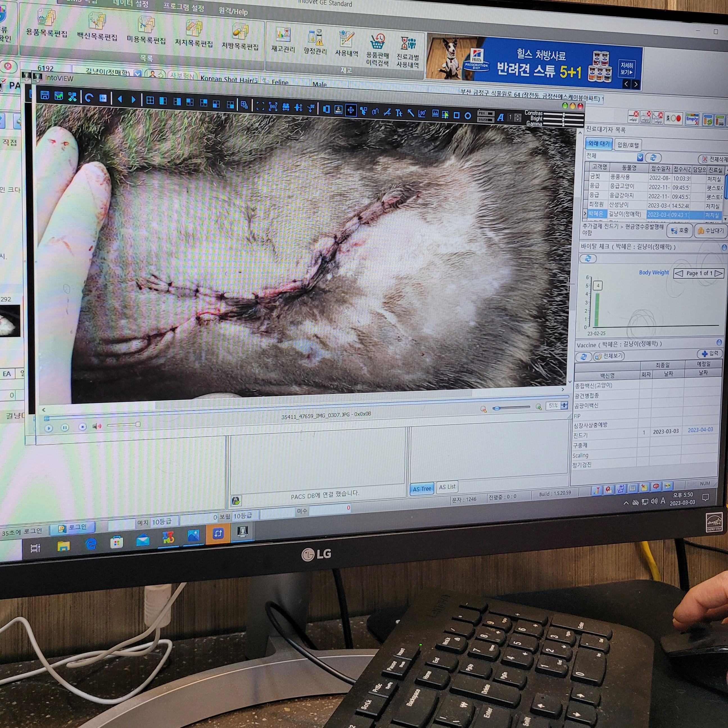728x728 pixels.
Task: Click play button in IntoVIEW player
Action: click(x=49, y=428)
